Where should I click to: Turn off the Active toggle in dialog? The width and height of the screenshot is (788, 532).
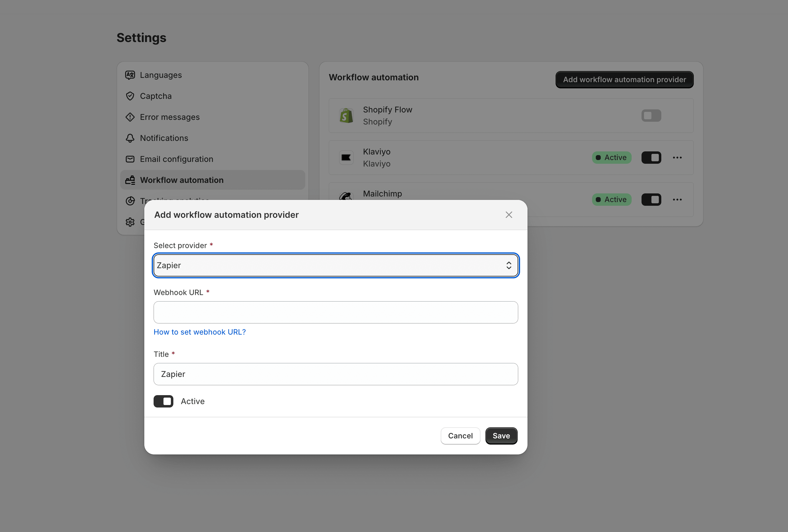(x=163, y=401)
